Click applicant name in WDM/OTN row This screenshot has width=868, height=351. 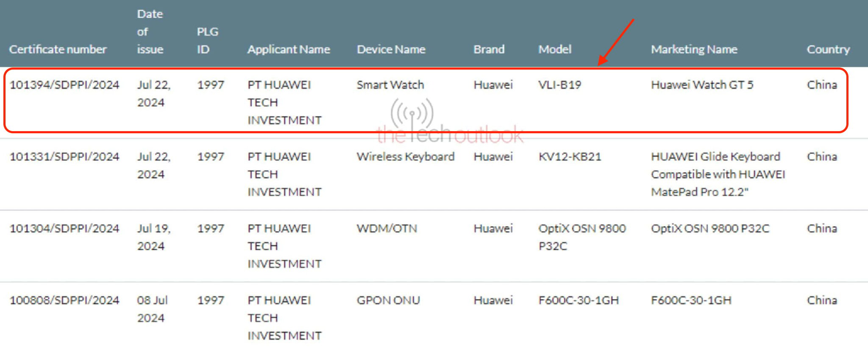click(284, 246)
